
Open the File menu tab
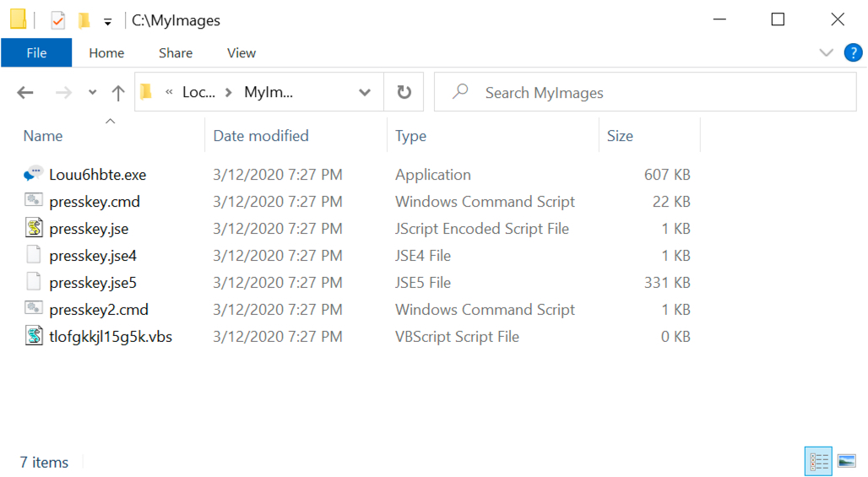coord(36,52)
